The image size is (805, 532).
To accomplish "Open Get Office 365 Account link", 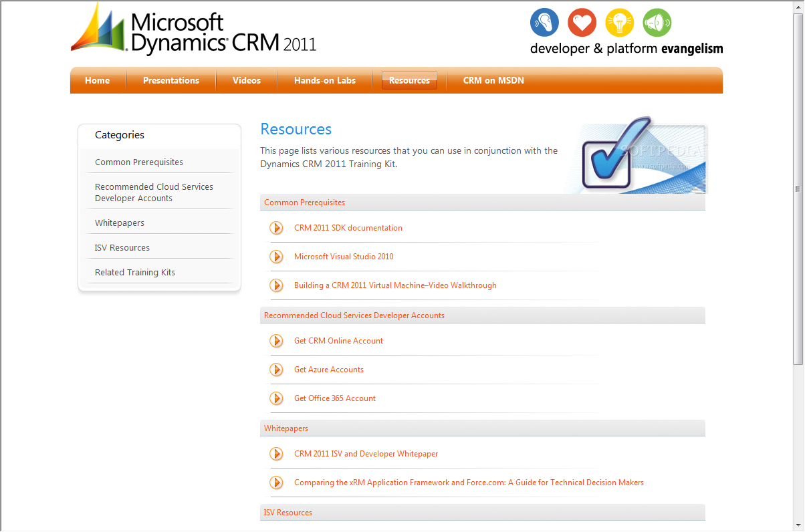I will (335, 398).
